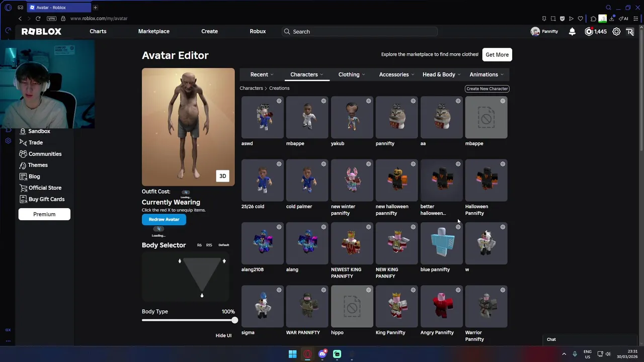Click the Redraw Avatar button
The height and width of the screenshot is (362, 644).
pos(164,219)
